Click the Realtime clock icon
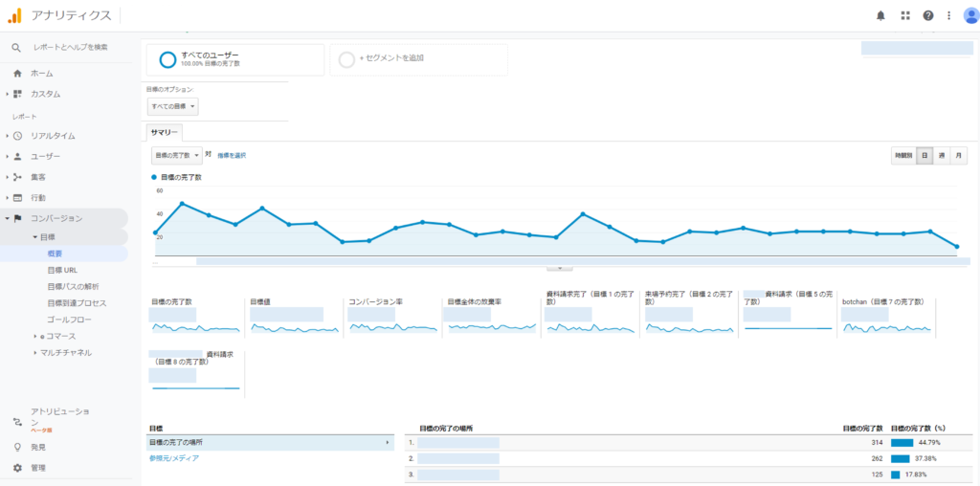This screenshot has width=980, height=486. (17, 136)
